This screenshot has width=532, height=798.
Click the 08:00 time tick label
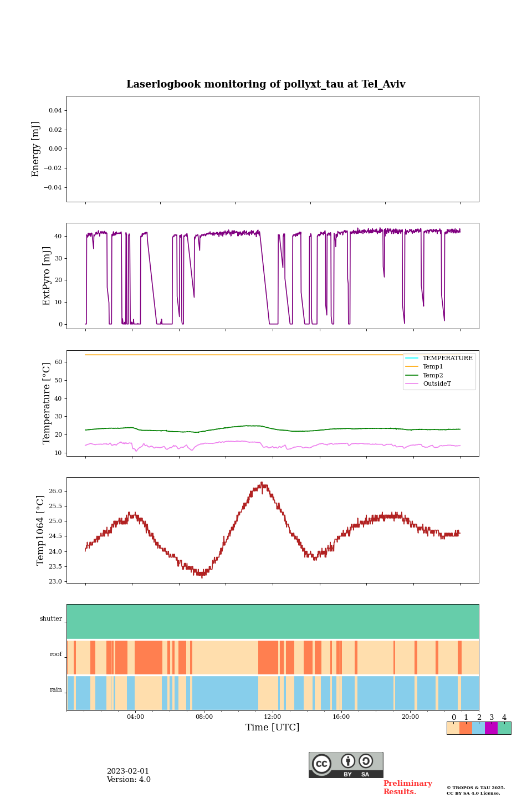pos(204,717)
